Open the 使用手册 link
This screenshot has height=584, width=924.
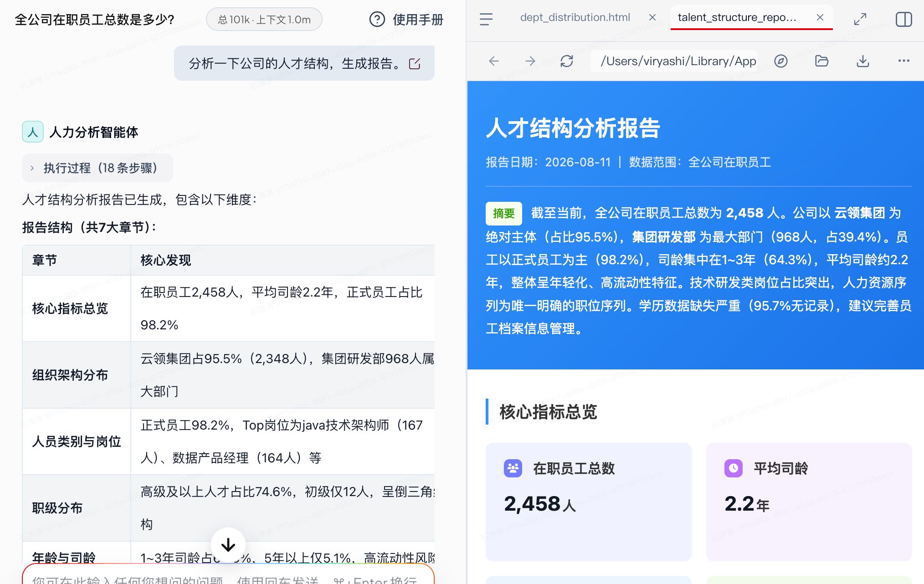click(418, 20)
